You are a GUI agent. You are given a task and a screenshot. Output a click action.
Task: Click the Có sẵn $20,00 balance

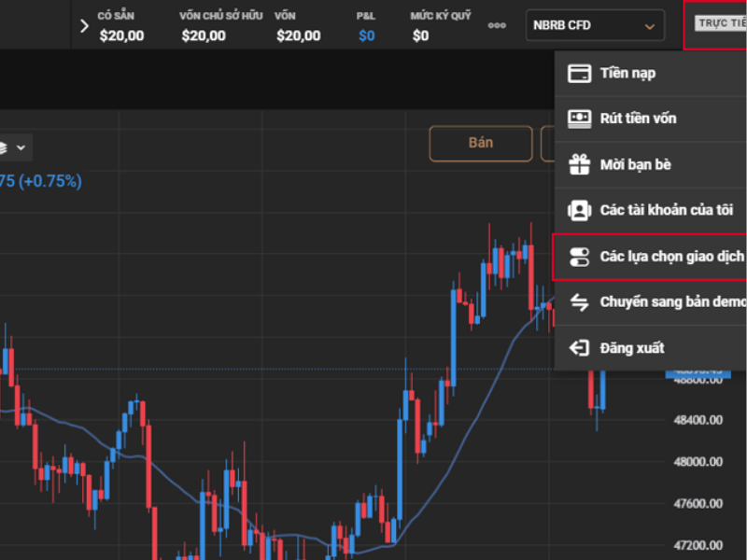coord(120,35)
